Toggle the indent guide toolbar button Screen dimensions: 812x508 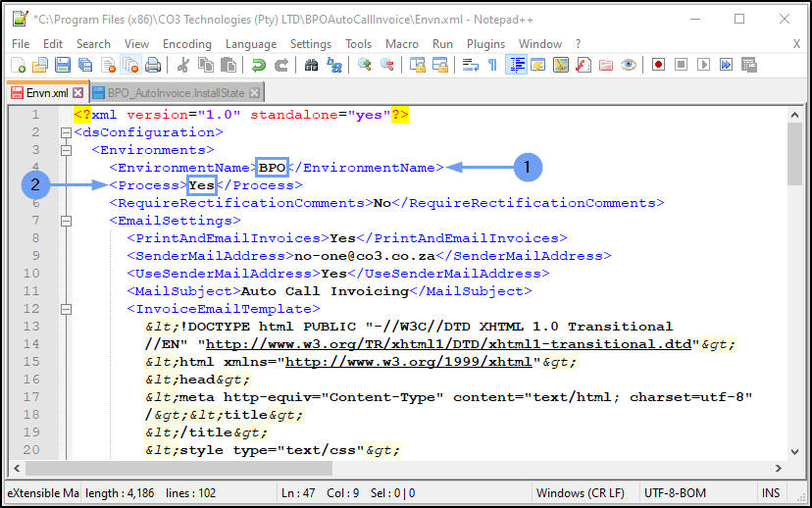pos(516,65)
